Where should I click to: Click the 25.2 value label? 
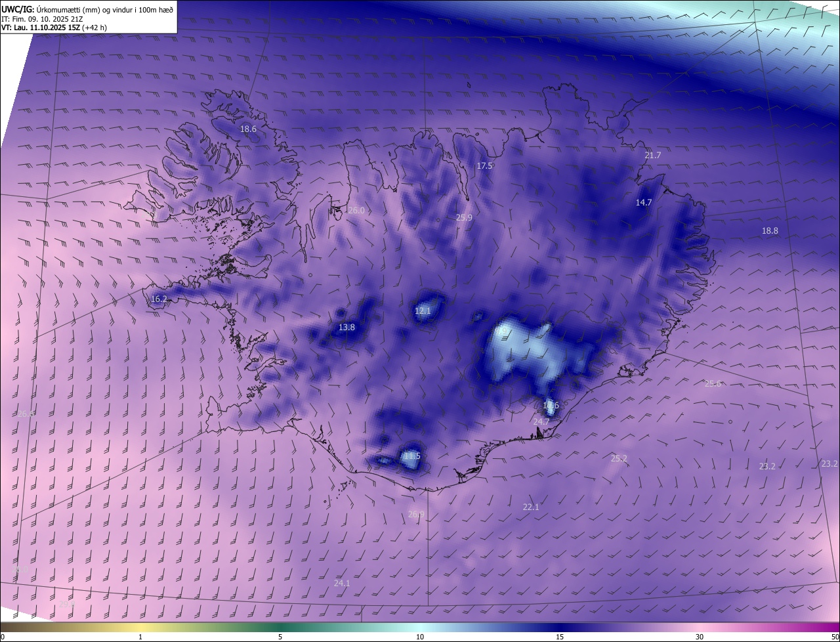(x=619, y=459)
